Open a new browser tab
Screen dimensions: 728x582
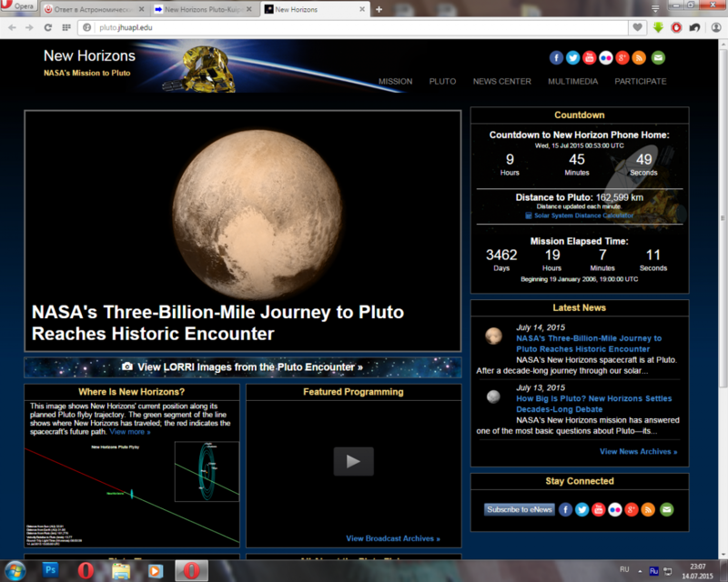point(379,9)
